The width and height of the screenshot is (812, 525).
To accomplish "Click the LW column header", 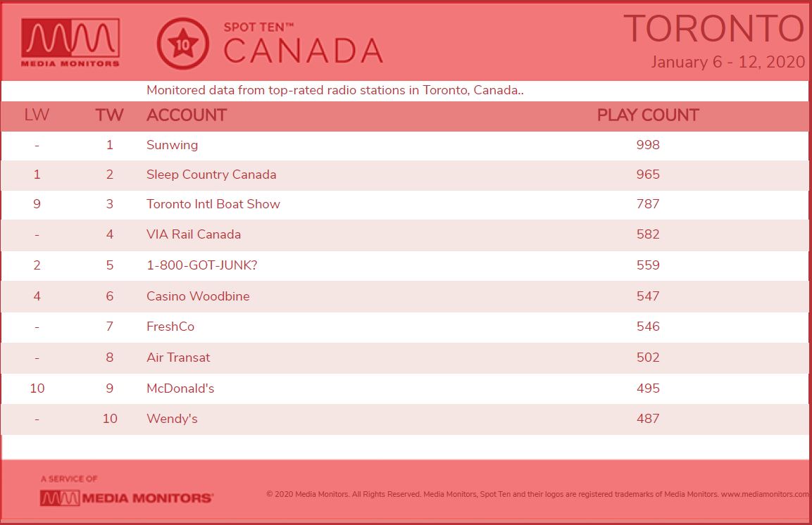I will pos(37,115).
